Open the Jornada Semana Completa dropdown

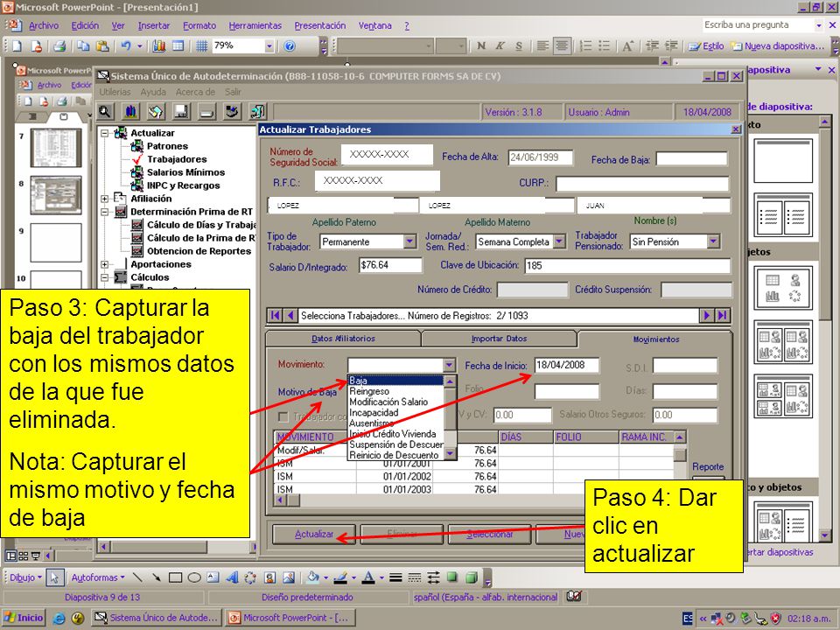tap(559, 241)
